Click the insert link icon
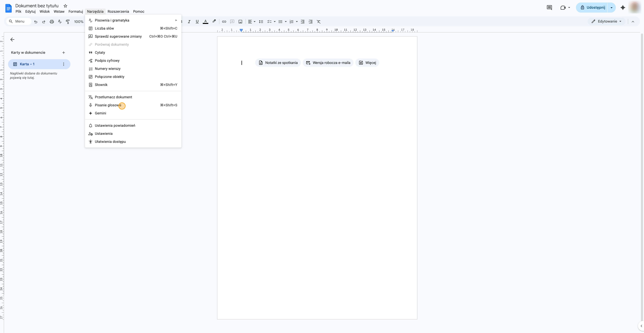The image size is (644, 333). pos(224,22)
